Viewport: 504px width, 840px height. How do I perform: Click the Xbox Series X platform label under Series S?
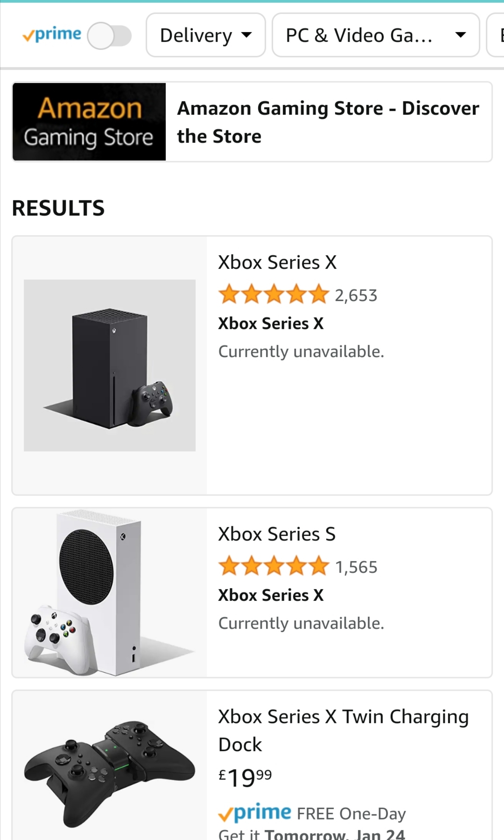271,595
